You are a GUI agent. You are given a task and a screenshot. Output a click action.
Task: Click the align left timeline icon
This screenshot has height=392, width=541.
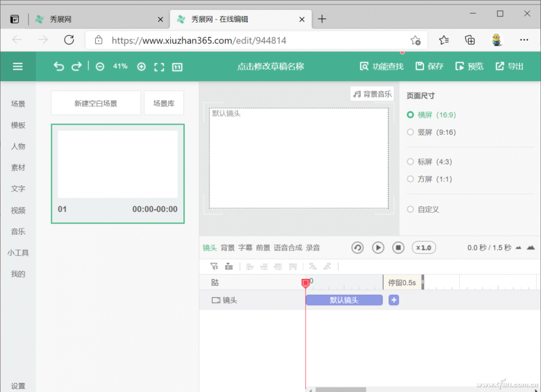(249, 266)
